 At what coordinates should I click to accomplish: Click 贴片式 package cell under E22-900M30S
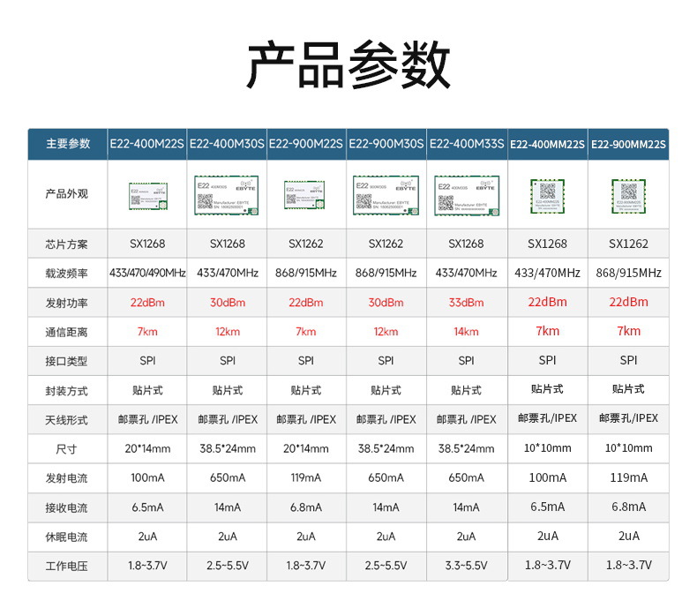coord(386,390)
